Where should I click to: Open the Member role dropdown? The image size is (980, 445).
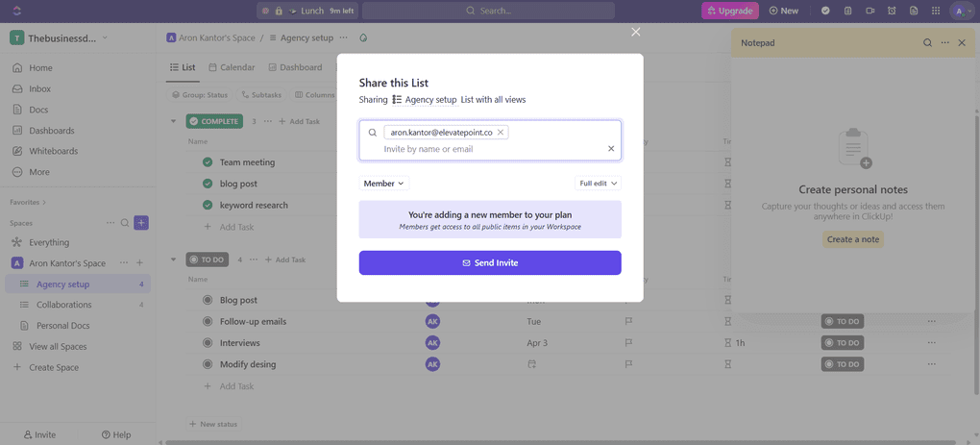point(383,184)
